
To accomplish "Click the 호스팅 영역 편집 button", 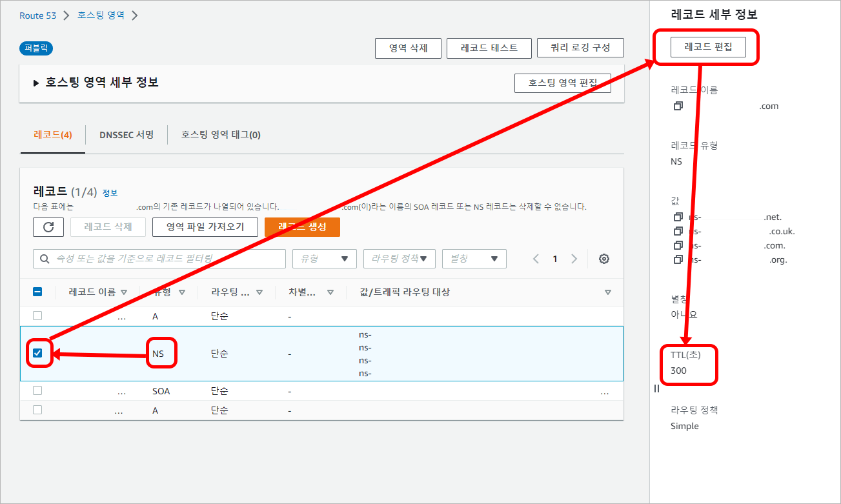I will coord(563,83).
